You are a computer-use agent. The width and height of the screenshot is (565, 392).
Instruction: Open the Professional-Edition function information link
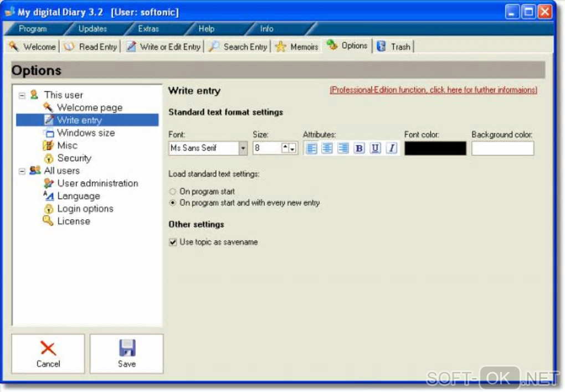(434, 90)
